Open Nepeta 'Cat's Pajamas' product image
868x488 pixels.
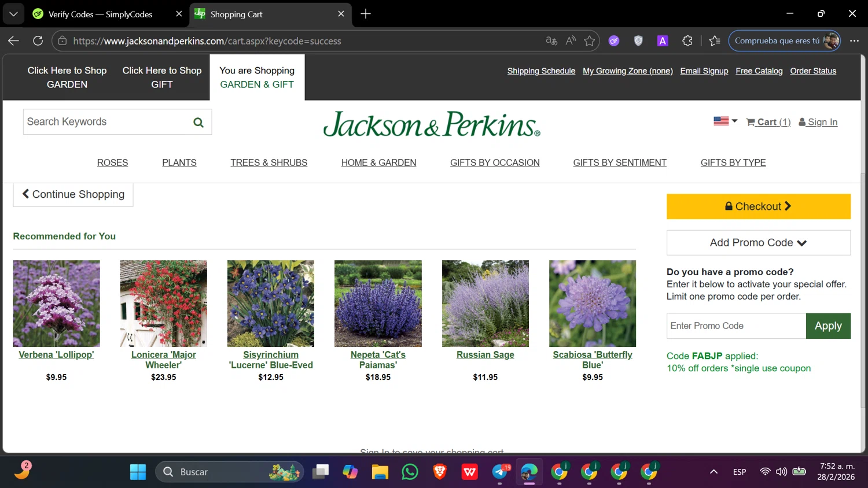click(378, 304)
